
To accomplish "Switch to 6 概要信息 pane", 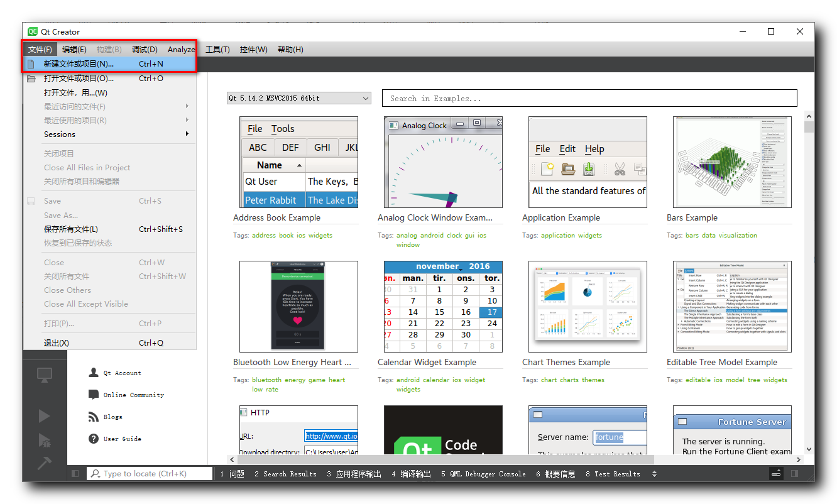I will point(555,474).
